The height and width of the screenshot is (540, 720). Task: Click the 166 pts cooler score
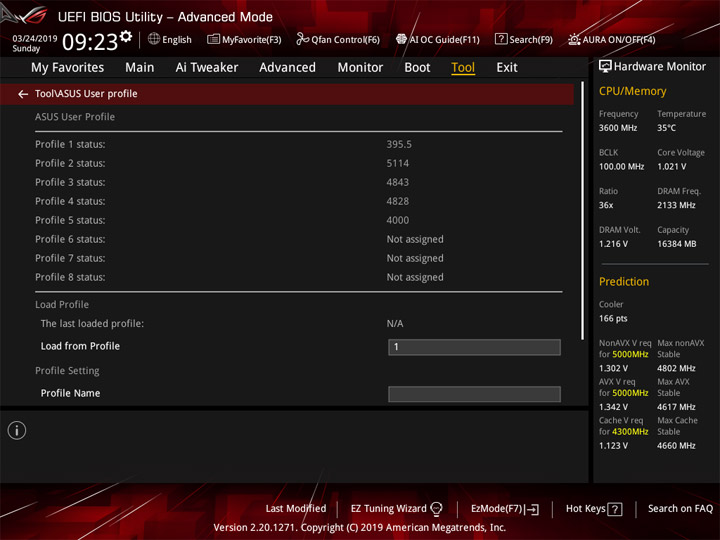point(613,319)
